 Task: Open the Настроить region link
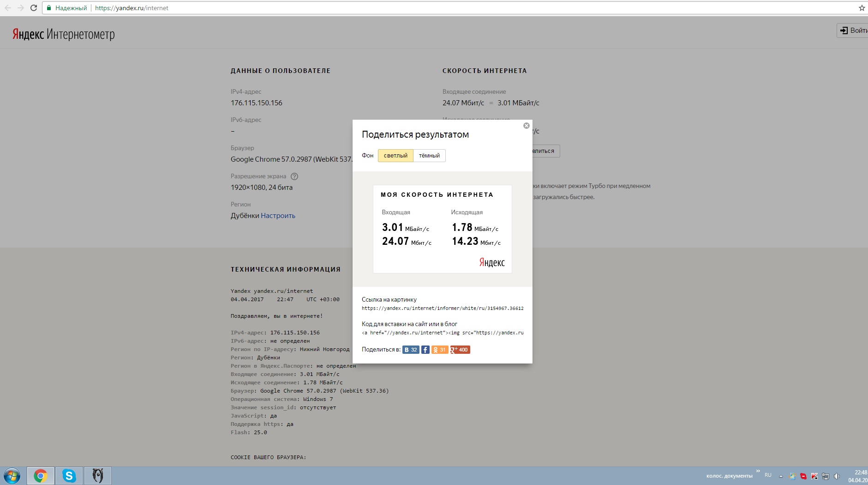pyautogui.click(x=278, y=216)
